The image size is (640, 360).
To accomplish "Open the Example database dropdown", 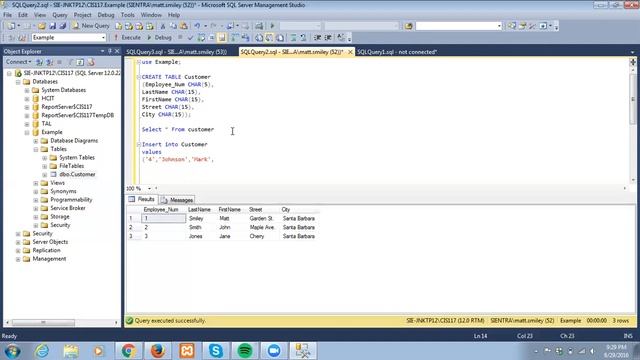I will (103, 38).
